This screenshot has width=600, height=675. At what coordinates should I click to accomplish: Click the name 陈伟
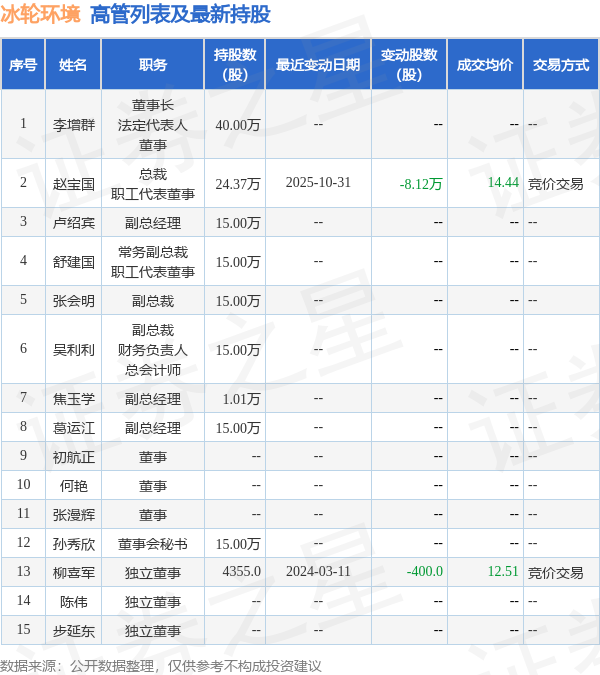click(x=74, y=602)
